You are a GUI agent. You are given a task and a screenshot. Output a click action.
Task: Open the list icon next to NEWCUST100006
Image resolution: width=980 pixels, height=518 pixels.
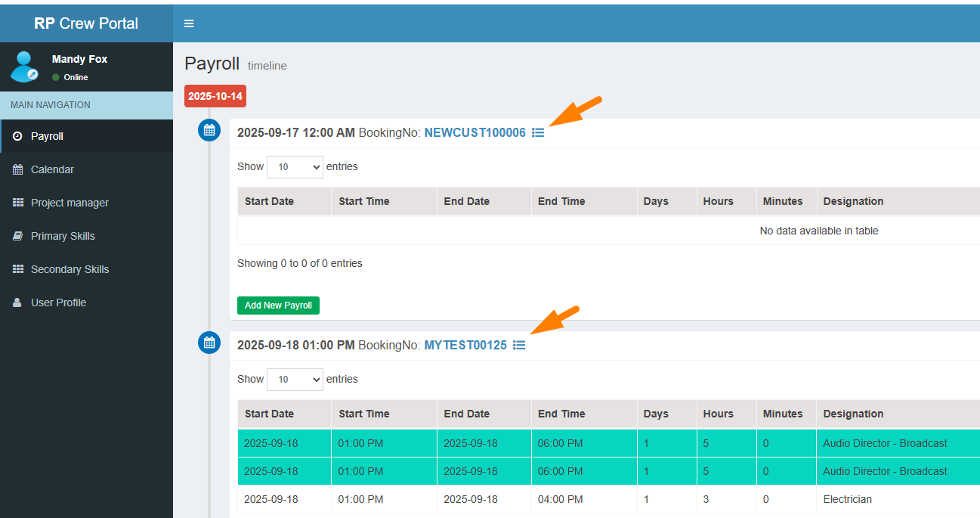click(x=538, y=132)
